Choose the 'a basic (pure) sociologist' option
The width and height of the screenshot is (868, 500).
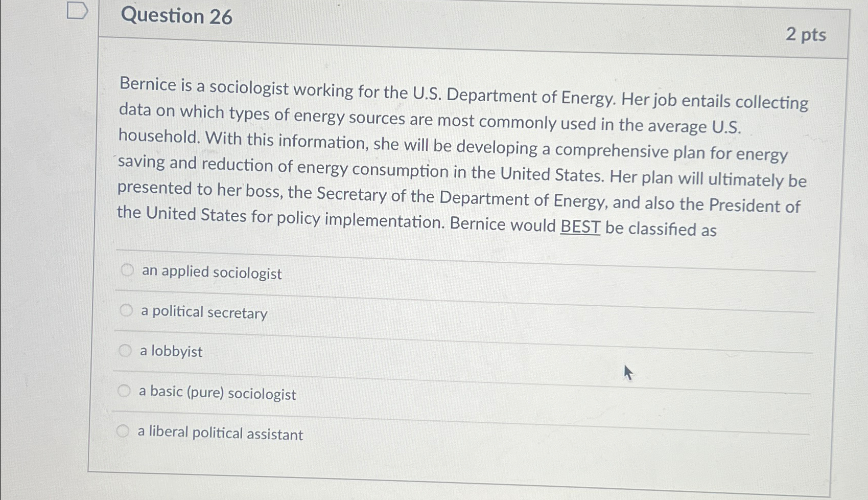point(123,390)
